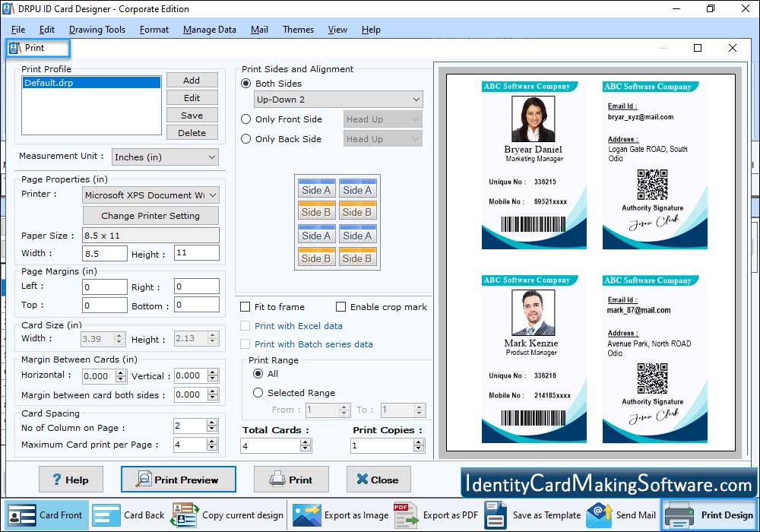Click the Paper Size field
The width and height of the screenshot is (760, 532).
click(x=150, y=236)
